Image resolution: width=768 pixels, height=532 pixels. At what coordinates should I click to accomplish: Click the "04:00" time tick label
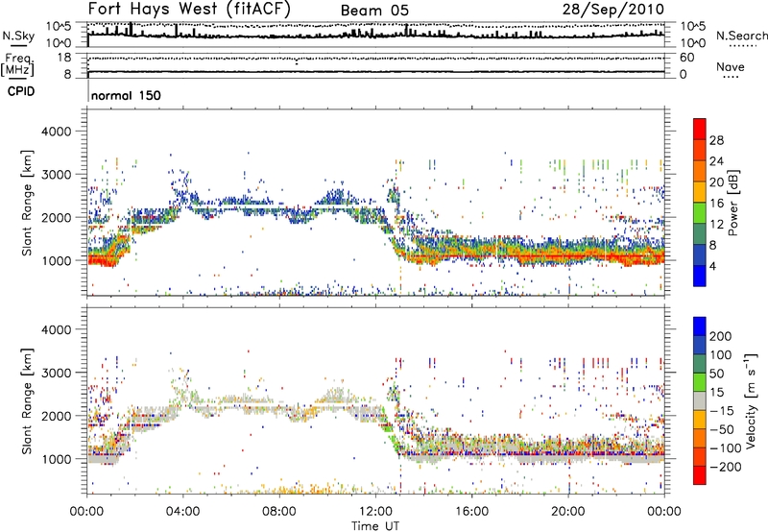click(182, 512)
